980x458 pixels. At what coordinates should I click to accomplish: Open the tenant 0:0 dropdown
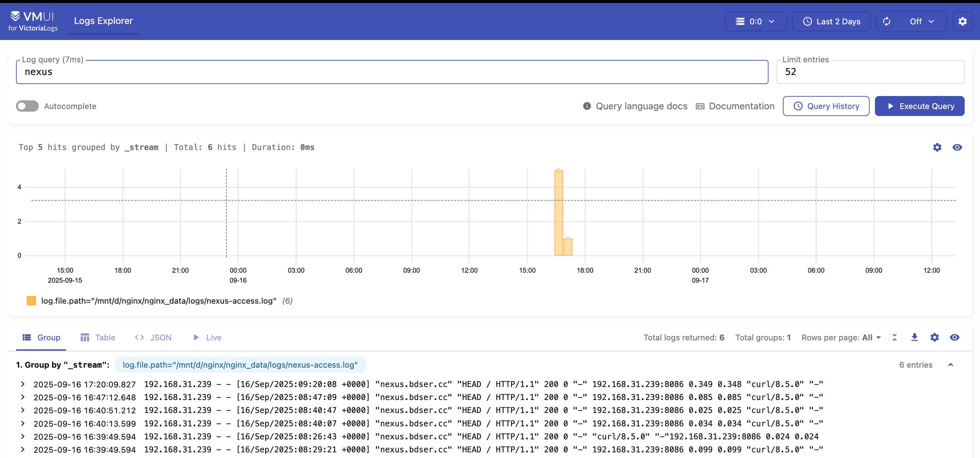point(755,21)
